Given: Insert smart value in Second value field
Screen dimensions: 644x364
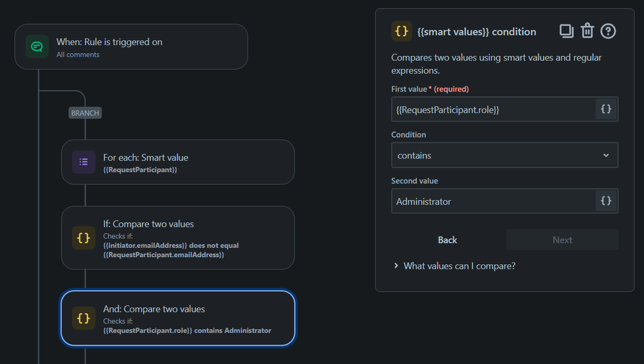Looking at the screenshot, I should pyautogui.click(x=606, y=200).
